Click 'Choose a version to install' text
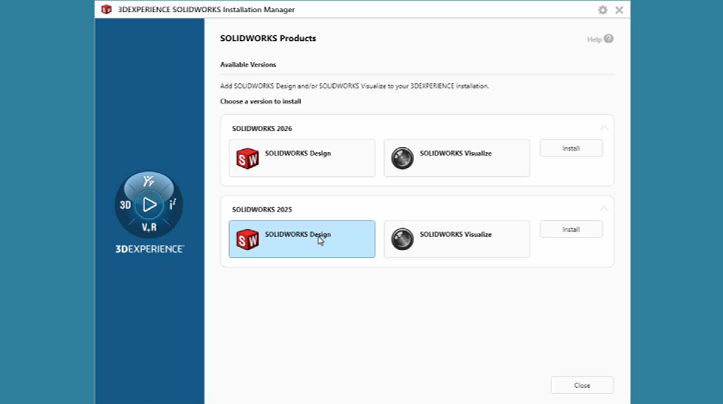Image resolution: width=723 pixels, height=404 pixels. 261,101
